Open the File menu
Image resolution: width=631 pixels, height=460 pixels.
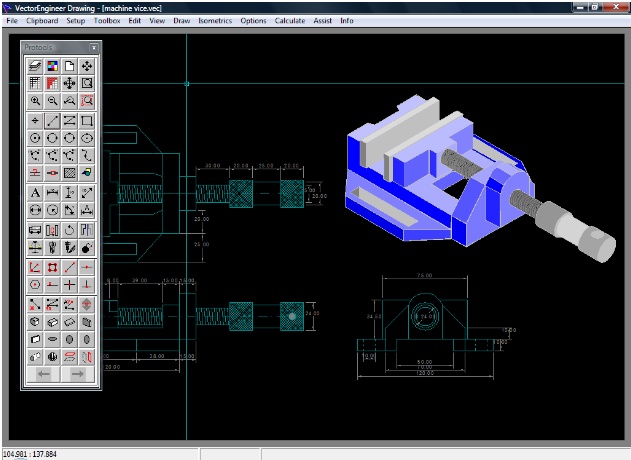click(12, 21)
